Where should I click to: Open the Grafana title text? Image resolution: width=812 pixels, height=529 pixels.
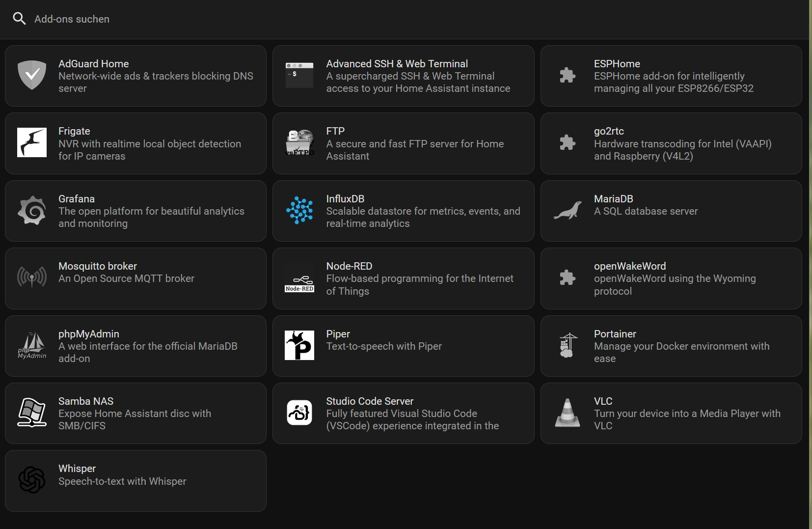[x=77, y=199]
